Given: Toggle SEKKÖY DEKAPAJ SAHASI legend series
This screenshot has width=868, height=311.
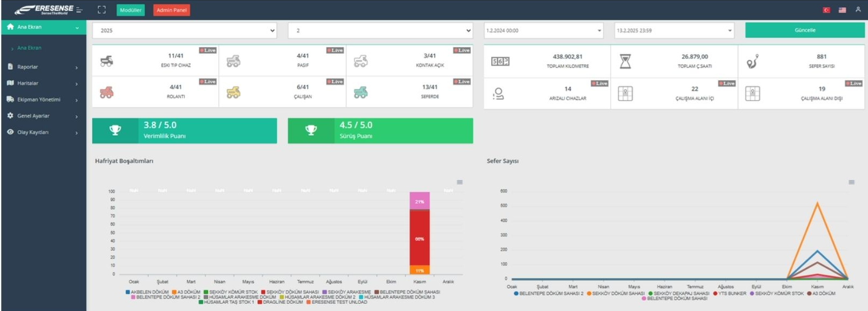Looking at the screenshot, I should point(679,294).
